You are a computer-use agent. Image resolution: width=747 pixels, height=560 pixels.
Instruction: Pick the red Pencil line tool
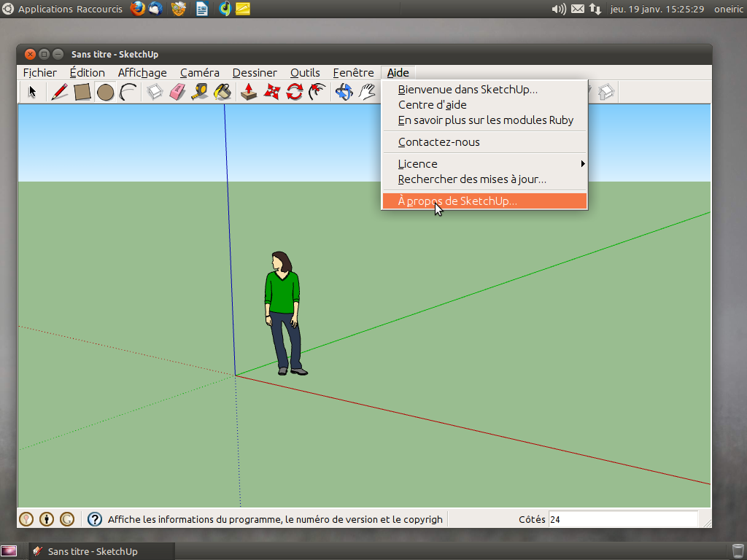(60, 92)
